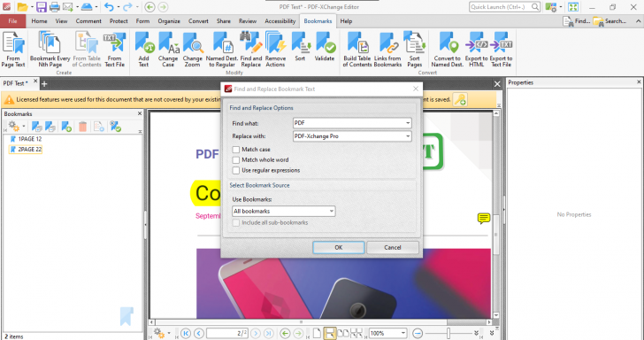Open the Convert ribbon tab
The width and height of the screenshot is (644, 340).
[198, 21]
